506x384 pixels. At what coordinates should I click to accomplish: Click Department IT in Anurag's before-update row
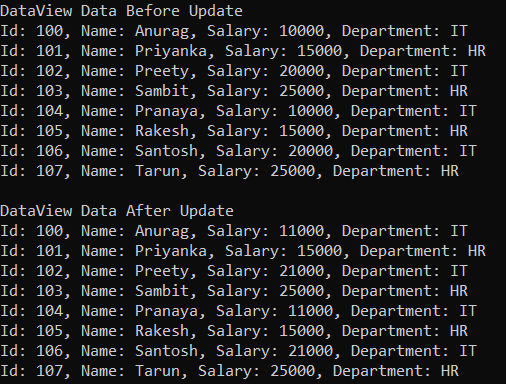tap(405, 31)
